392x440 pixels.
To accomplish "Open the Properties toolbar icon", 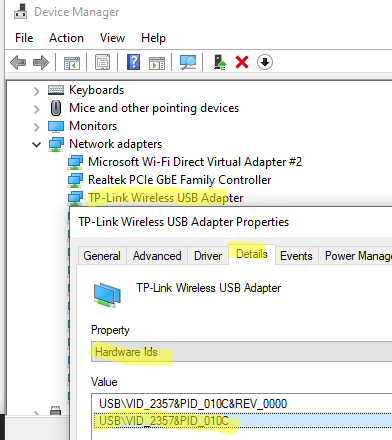I will tap(102, 62).
